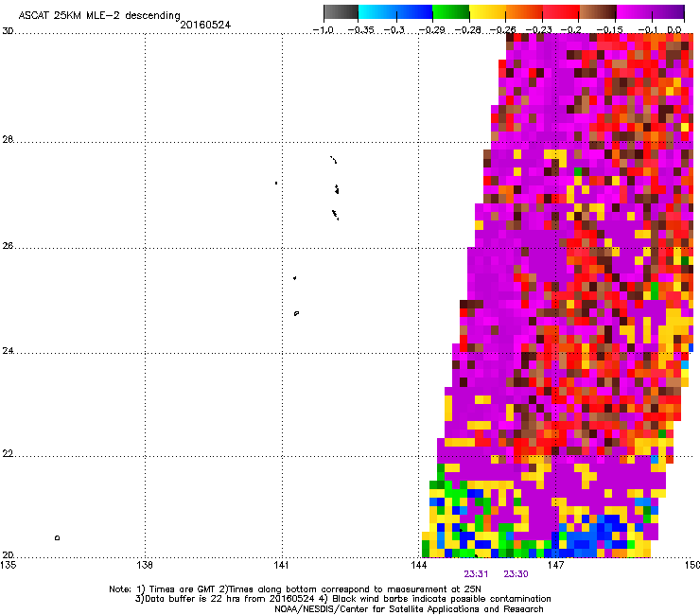Click the latitude label 30
The width and height of the screenshot is (700, 615).
click(x=8, y=31)
